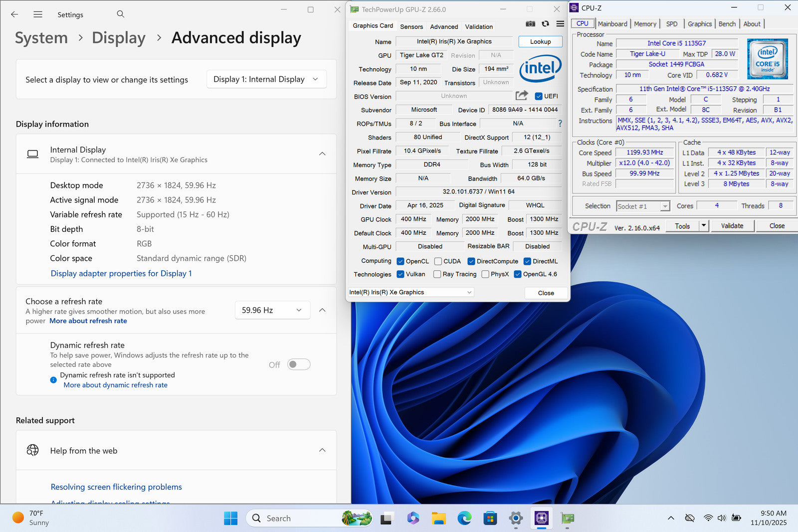Screen dimensions: 798x532
Task: Open Microsoft Edge from the taskbar
Action: coord(464,519)
